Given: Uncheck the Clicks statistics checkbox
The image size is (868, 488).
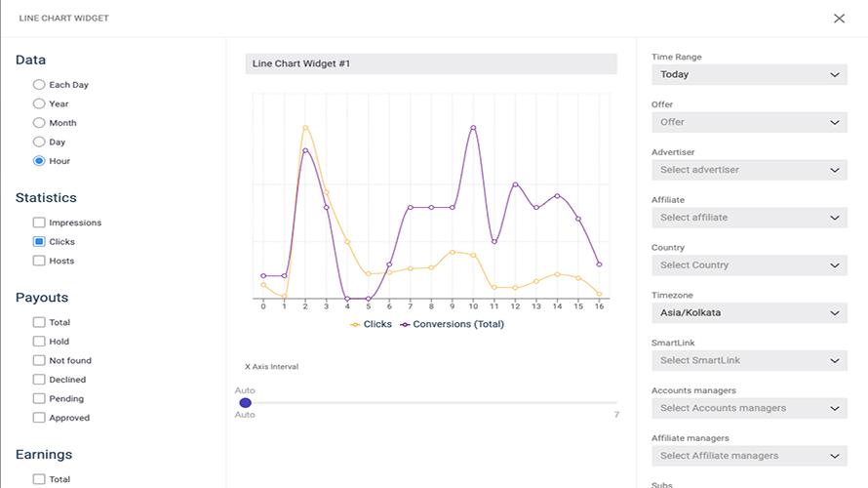Looking at the screenshot, I should 39,242.
